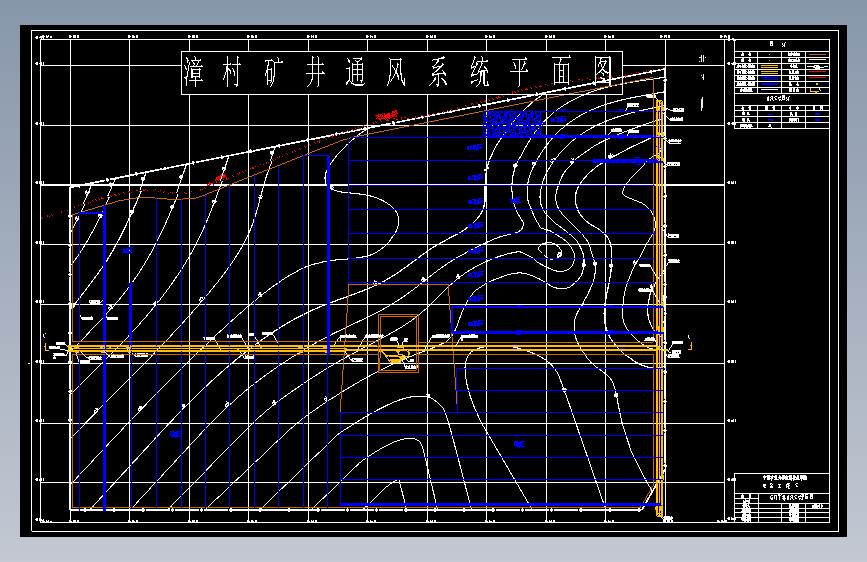
Task: Click the yellow stepped symbol in legend
Action: [x=815, y=90]
